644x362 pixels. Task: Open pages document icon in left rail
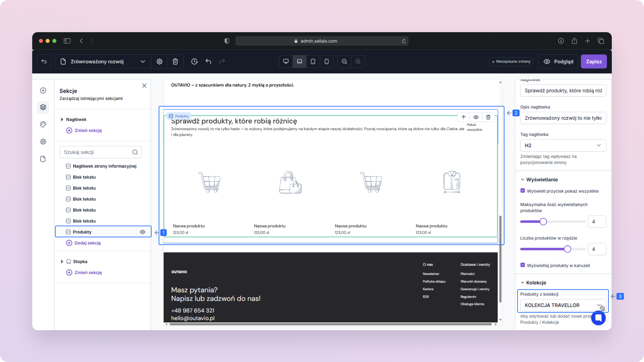(x=43, y=159)
